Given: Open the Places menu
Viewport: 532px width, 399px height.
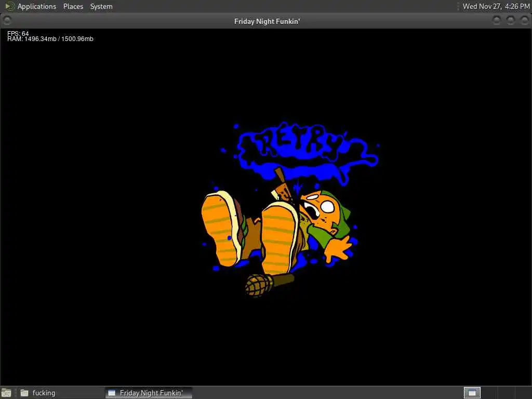Looking at the screenshot, I should [x=73, y=6].
